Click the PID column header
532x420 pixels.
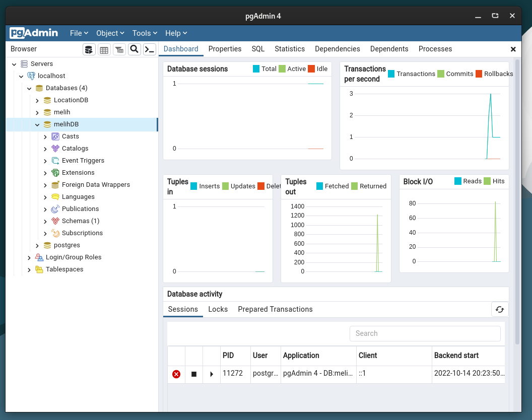(x=235, y=356)
